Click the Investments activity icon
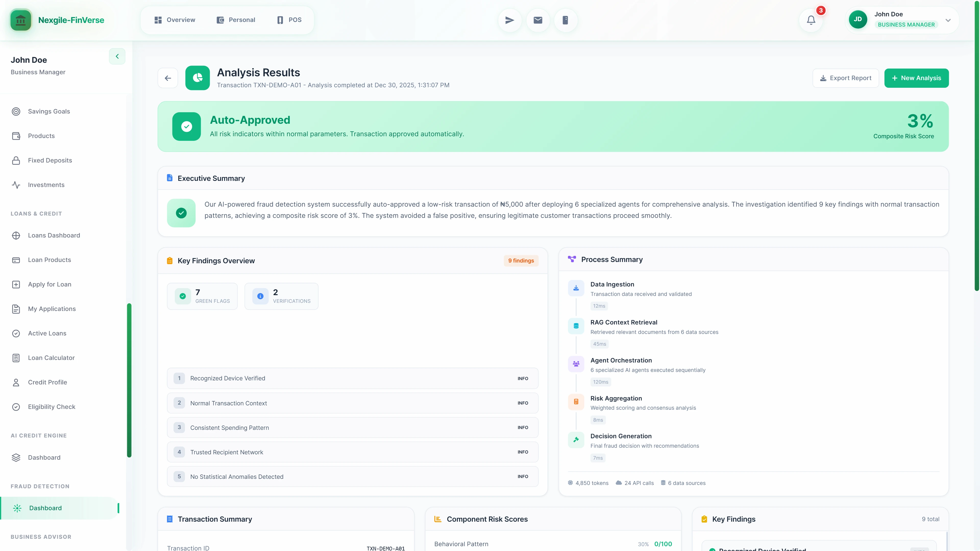This screenshot has height=551, width=980. pyautogui.click(x=16, y=185)
